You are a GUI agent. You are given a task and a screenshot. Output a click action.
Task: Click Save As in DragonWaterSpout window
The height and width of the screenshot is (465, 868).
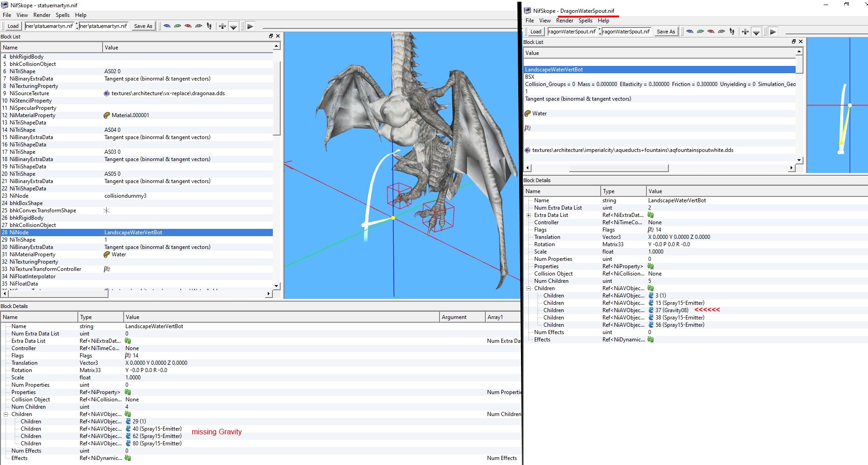coord(666,32)
